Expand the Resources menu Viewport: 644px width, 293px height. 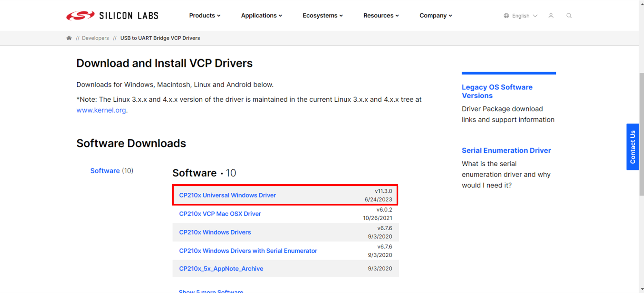[381, 15]
